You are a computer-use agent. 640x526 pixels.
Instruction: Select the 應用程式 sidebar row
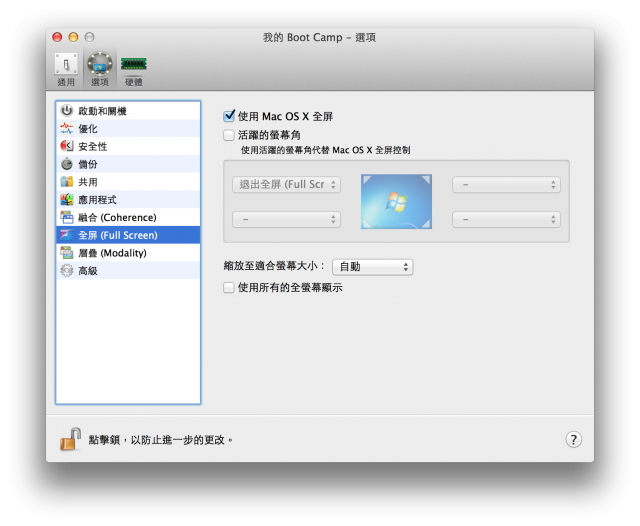tap(128, 200)
